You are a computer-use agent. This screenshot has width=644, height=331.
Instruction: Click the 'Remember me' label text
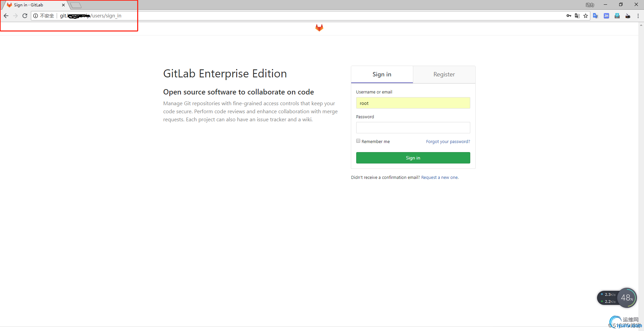tap(376, 142)
